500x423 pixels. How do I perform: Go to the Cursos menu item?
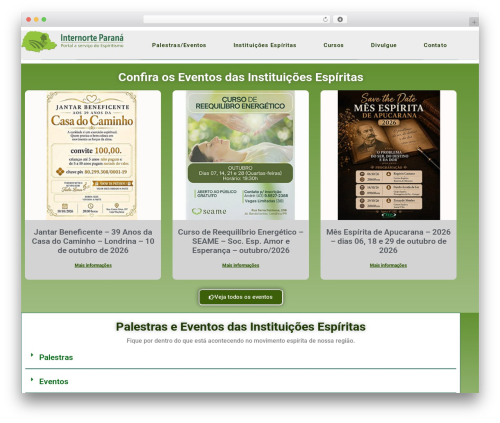(333, 45)
